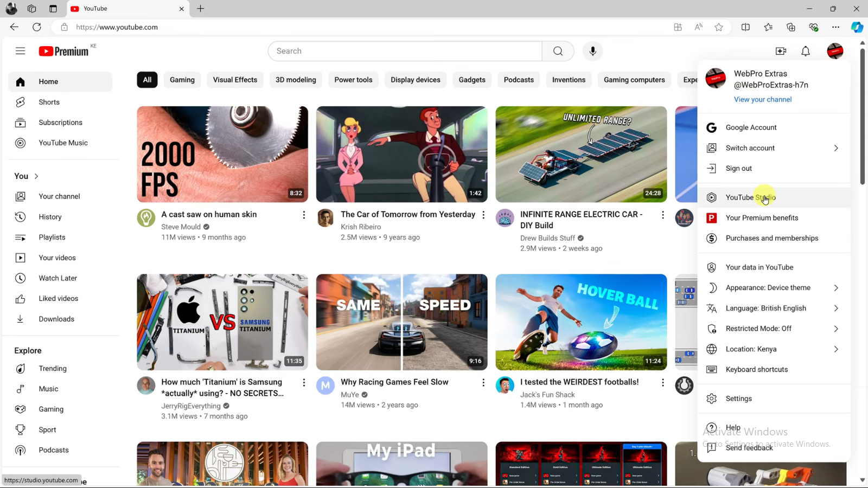Open Watch Later in the sidebar
Viewport: 868px width, 488px height.
60,278
